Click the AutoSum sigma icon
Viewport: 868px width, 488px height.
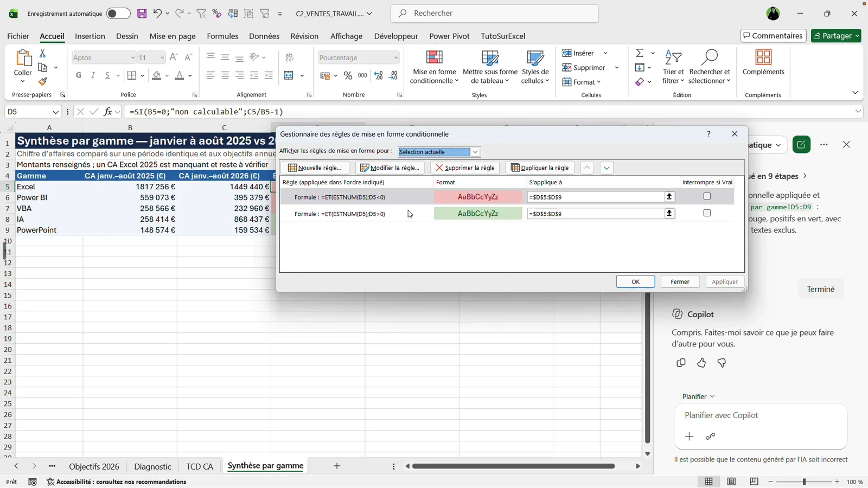pyautogui.click(x=640, y=53)
